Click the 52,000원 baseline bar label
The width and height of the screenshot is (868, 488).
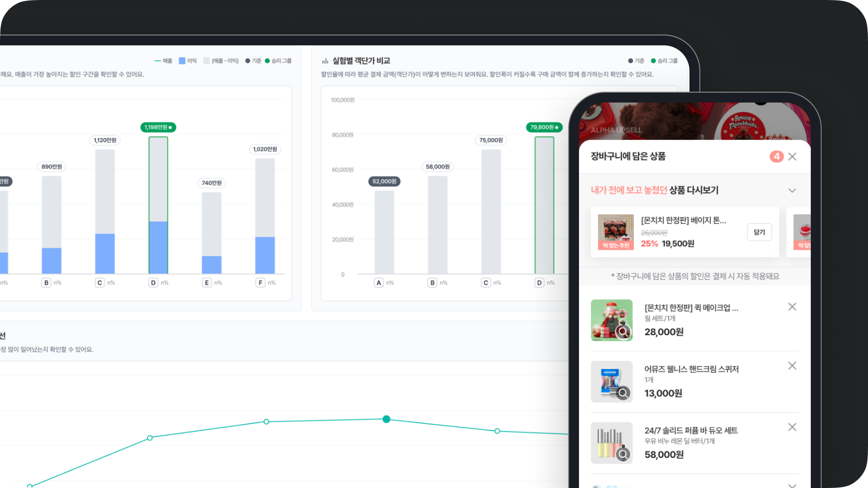385,181
